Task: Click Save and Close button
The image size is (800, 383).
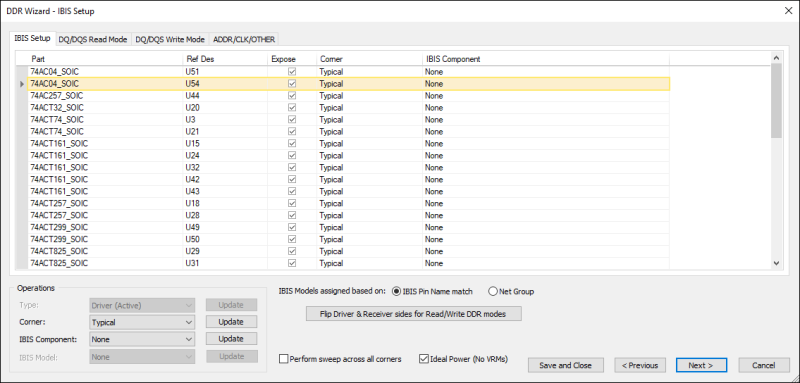Action: coord(565,365)
